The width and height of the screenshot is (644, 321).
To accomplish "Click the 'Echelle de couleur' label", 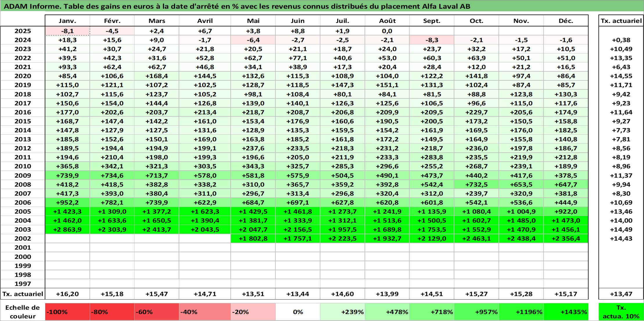I will (23, 312).
